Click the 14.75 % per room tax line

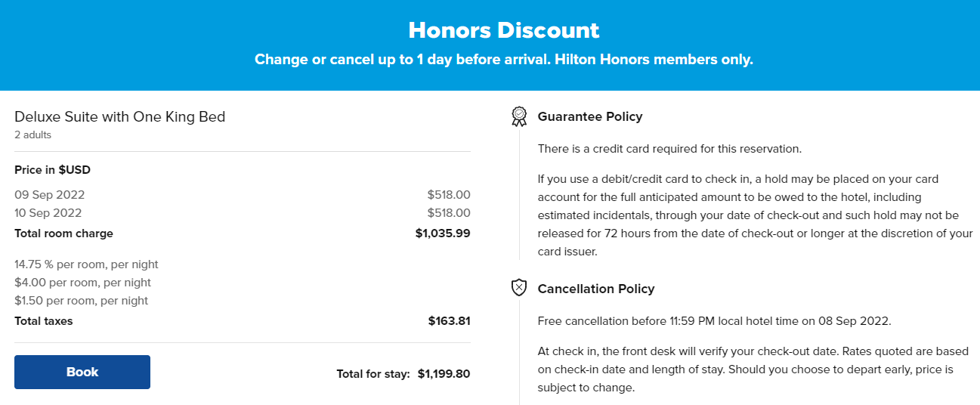(x=86, y=264)
